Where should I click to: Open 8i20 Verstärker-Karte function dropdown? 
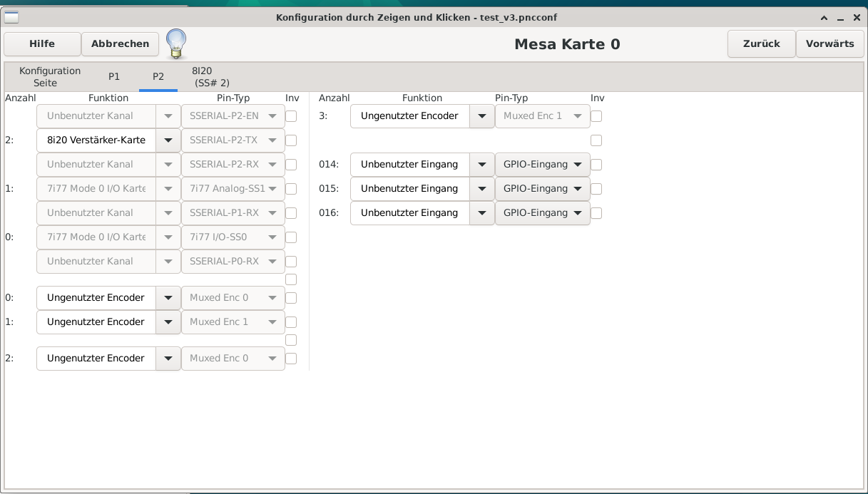coord(168,140)
